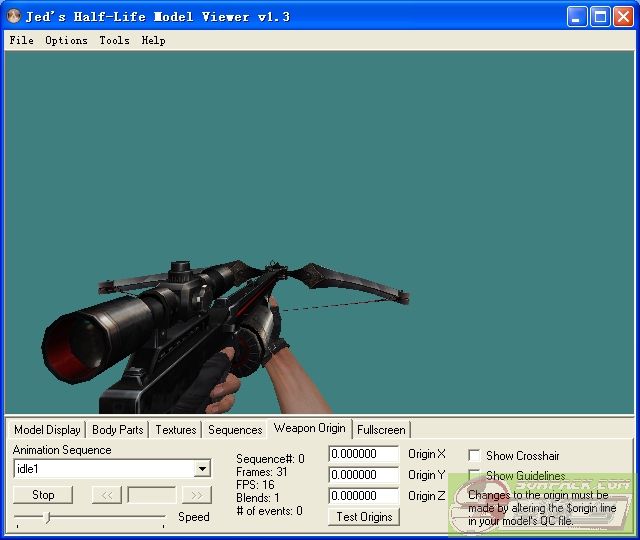Switch to the Sequences tab
The image size is (640, 540).
[235, 430]
